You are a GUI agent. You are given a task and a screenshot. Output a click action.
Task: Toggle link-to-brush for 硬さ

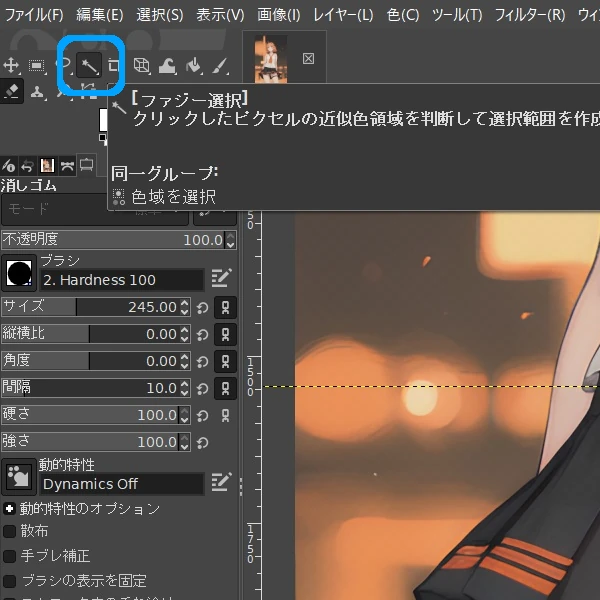(x=225, y=415)
